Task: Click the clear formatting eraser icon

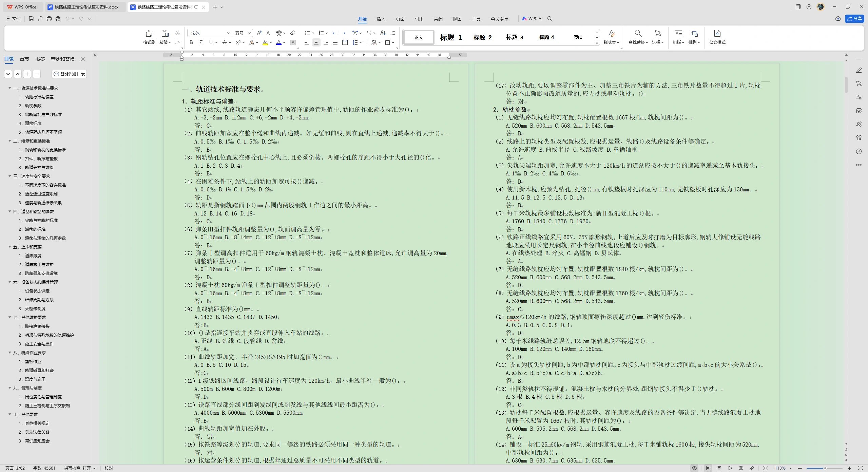Action: point(293,33)
